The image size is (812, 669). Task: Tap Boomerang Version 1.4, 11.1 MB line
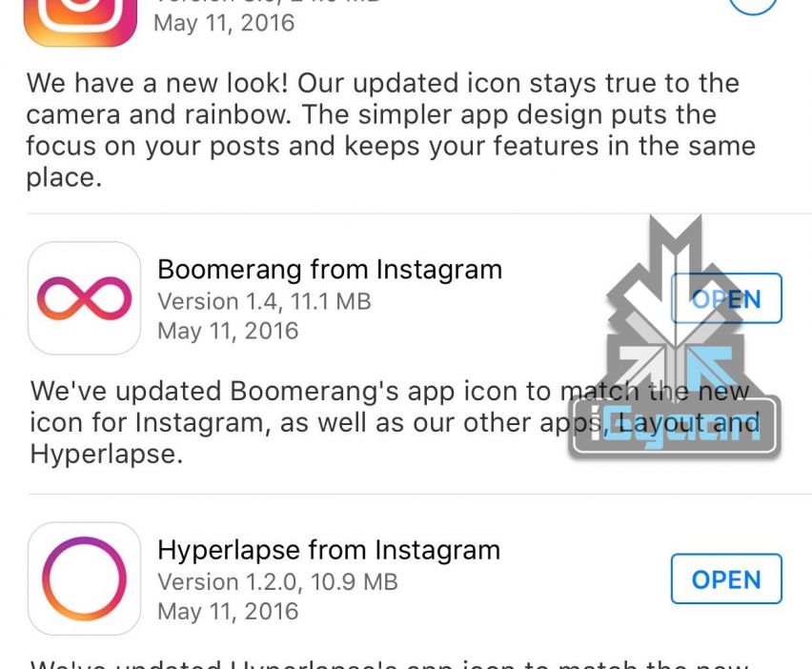coord(264,301)
